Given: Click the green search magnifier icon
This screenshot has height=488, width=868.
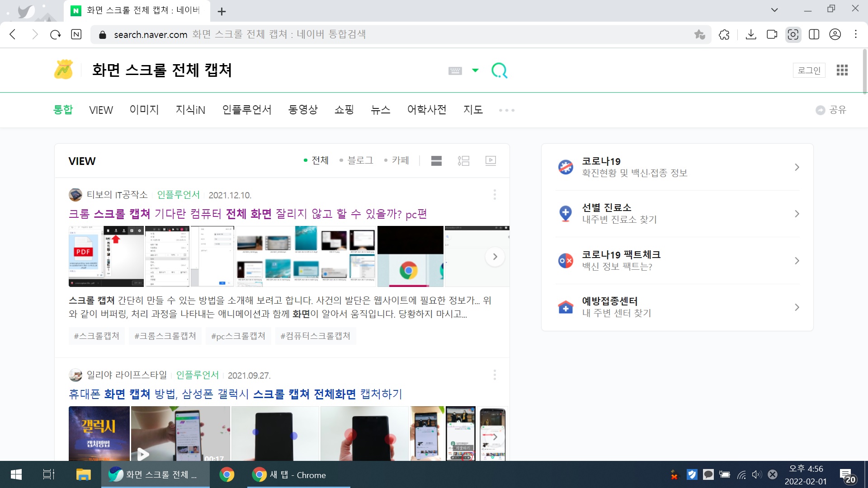Looking at the screenshot, I should coord(499,70).
